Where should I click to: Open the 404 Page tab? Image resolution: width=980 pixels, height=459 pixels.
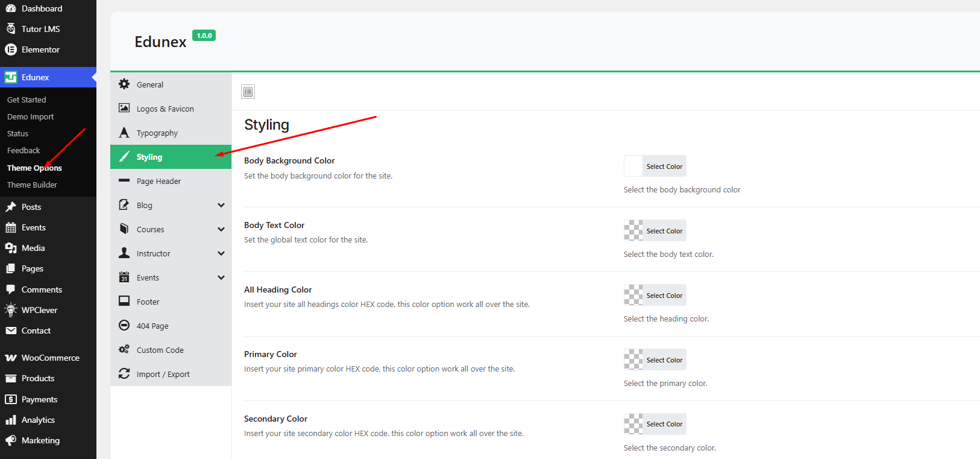(171, 326)
